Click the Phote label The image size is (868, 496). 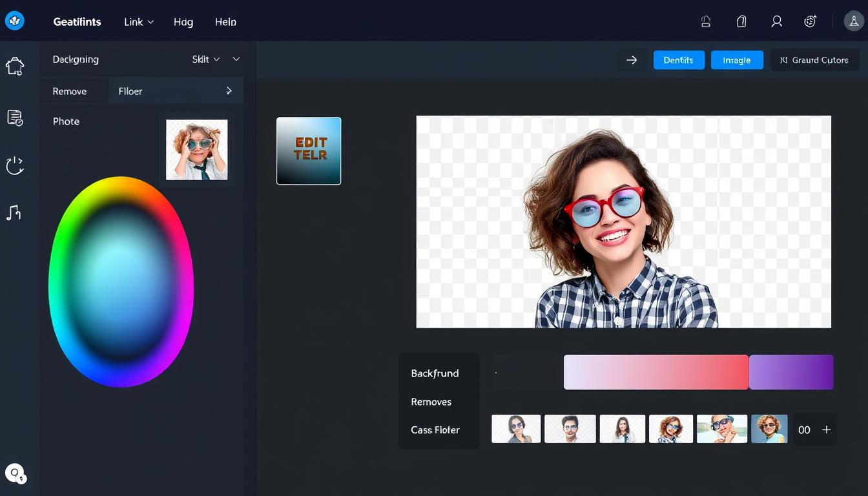coord(66,121)
